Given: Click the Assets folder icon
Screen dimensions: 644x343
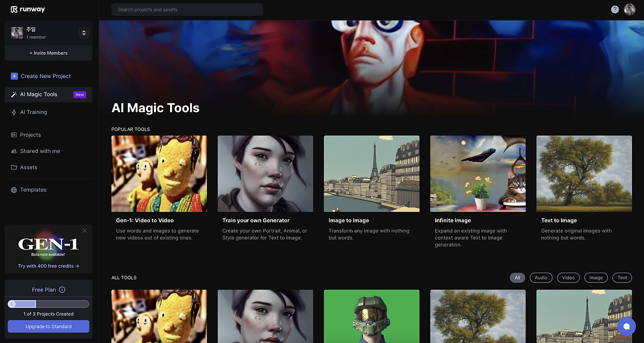Looking at the screenshot, I should point(14,167).
